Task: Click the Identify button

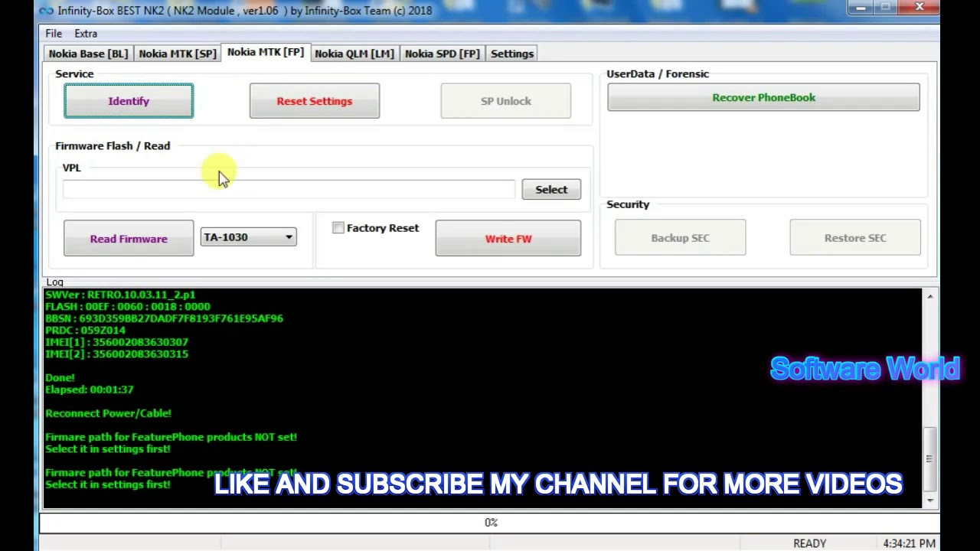Action: tap(129, 101)
